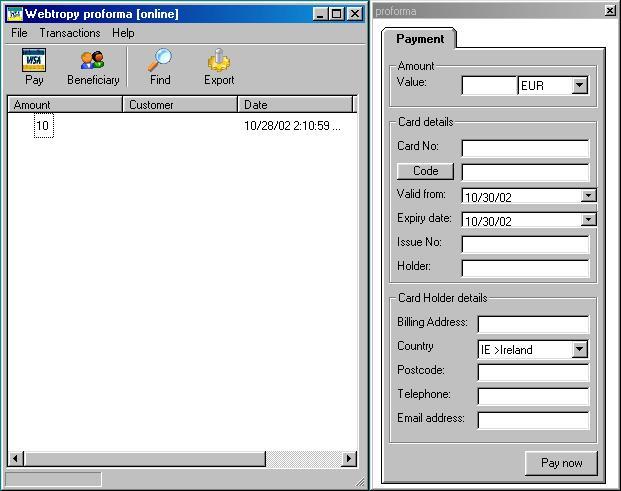
Task: Click the horizontal scrollbar left arrow
Action: [x=15, y=459]
